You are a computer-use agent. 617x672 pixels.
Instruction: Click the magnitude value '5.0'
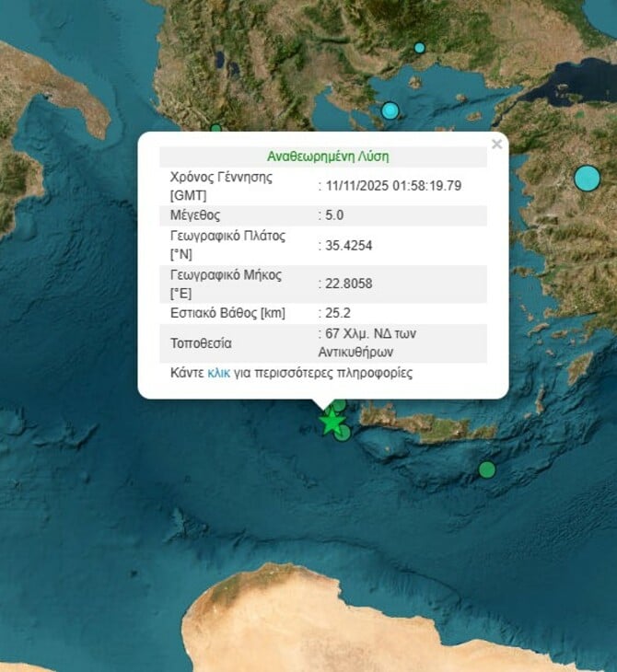[x=334, y=215]
